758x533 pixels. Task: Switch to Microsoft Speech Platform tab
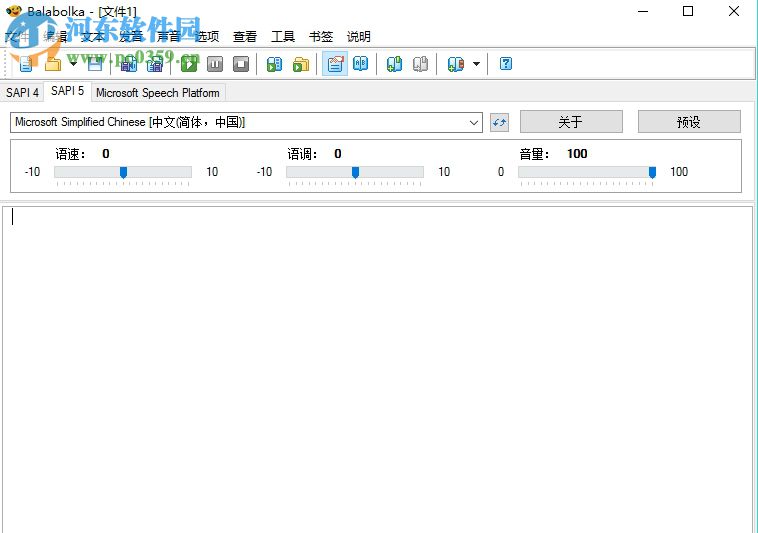(158, 92)
